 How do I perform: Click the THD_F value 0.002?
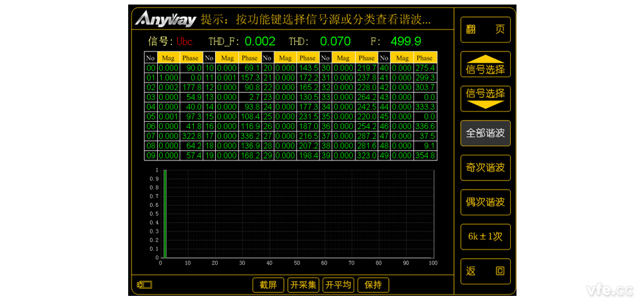(260, 42)
